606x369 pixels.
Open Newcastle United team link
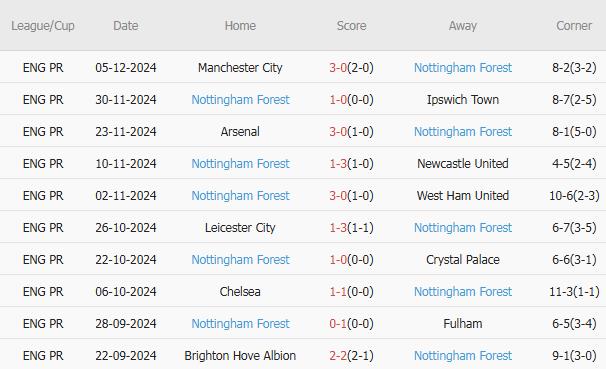[x=463, y=164]
